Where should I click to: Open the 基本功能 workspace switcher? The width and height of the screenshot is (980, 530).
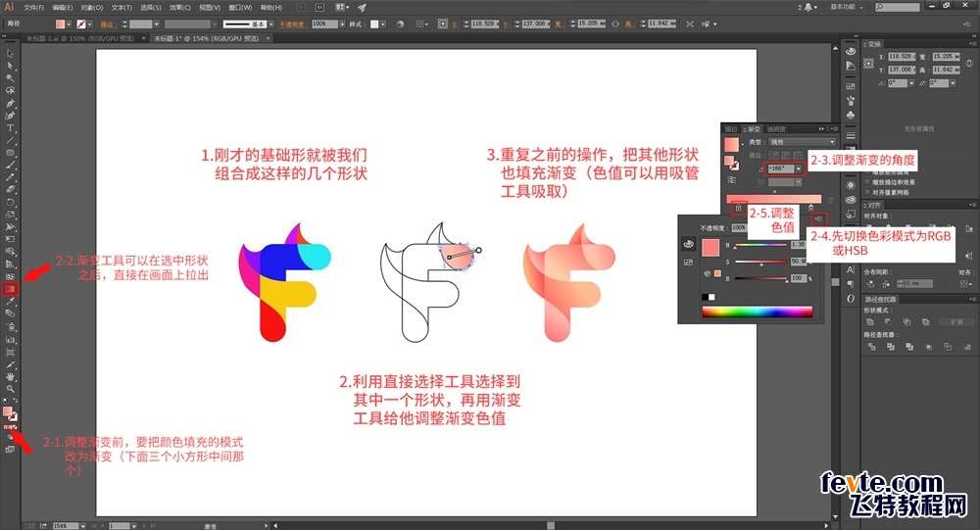(846, 7)
